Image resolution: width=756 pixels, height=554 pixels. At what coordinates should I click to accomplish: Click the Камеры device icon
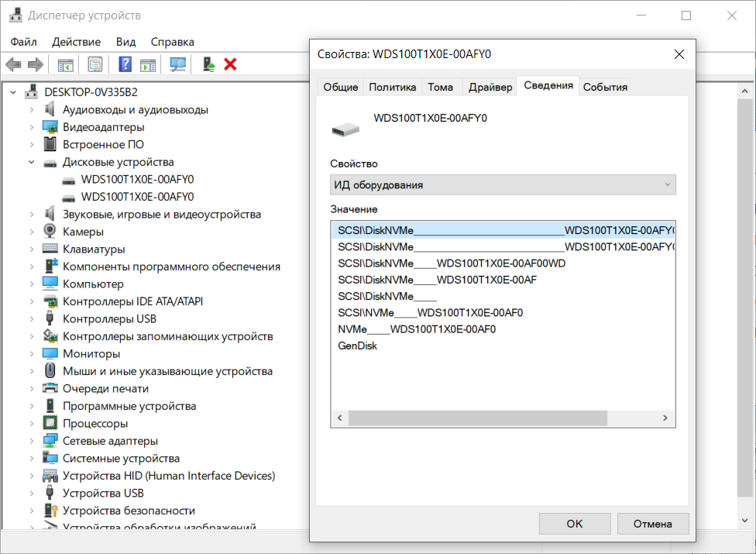click(50, 232)
